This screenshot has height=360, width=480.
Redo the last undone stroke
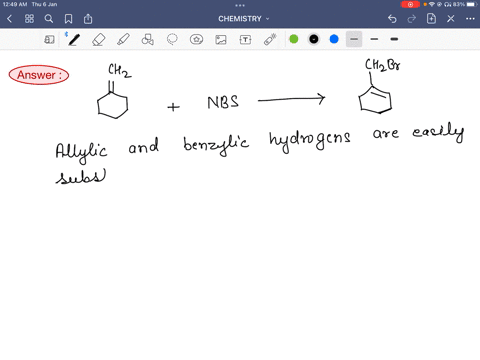412,19
